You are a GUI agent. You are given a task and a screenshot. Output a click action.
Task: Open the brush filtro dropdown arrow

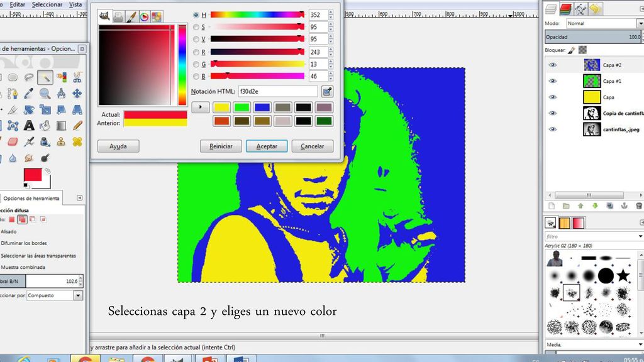640,236
